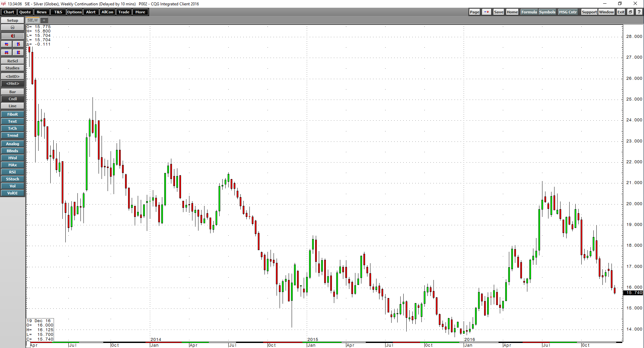Toggle the HVol historical volatility study
Image resolution: width=644 pixels, height=348 pixels.
[x=12, y=158]
